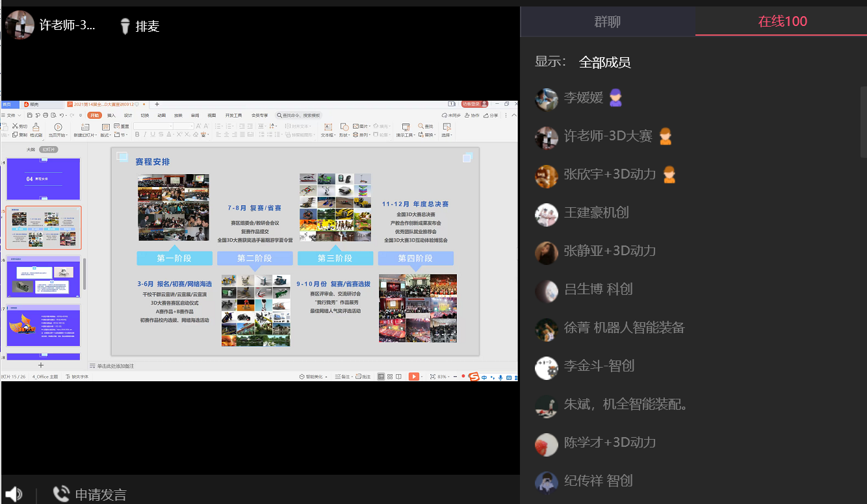Toggle bold formatting in the ribbon

[137, 134]
